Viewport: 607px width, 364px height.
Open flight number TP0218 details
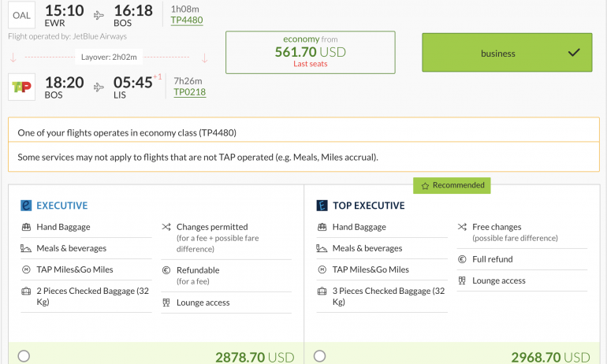coord(189,91)
